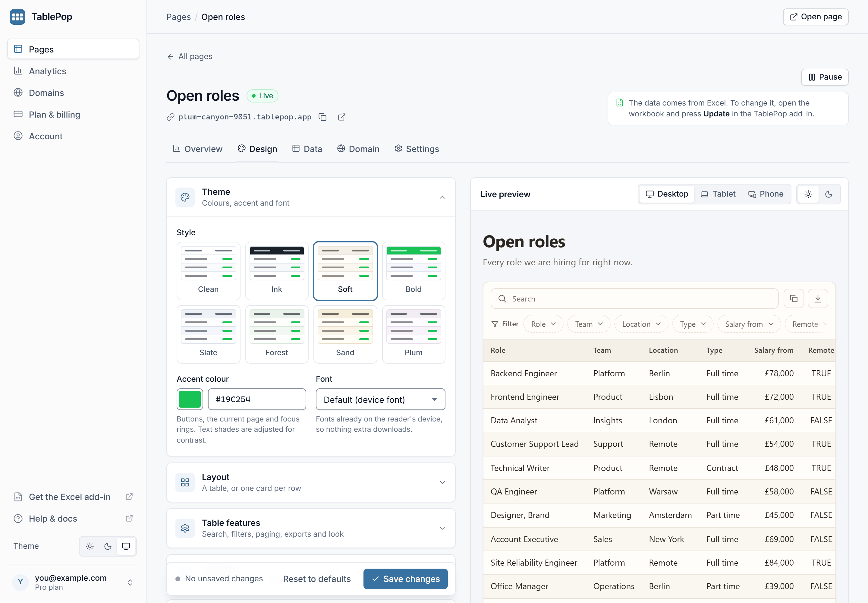Image resolution: width=868 pixels, height=603 pixels.
Task: Go back to All pages
Action: click(x=190, y=56)
